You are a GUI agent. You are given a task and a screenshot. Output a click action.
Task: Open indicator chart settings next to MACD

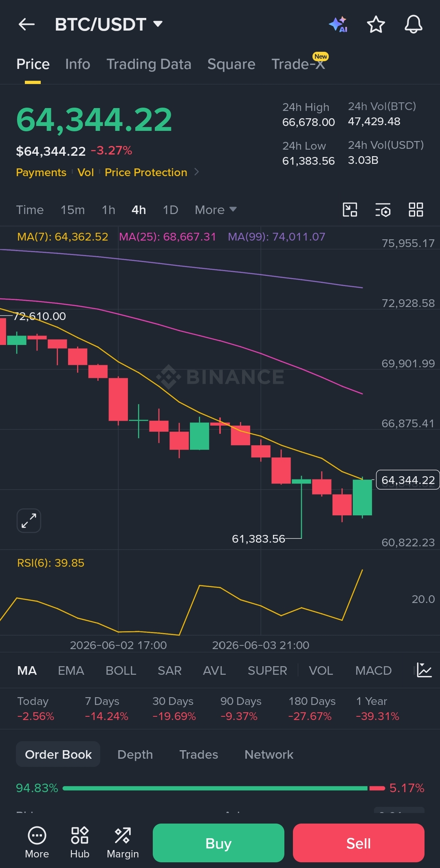[x=424, y=670]
